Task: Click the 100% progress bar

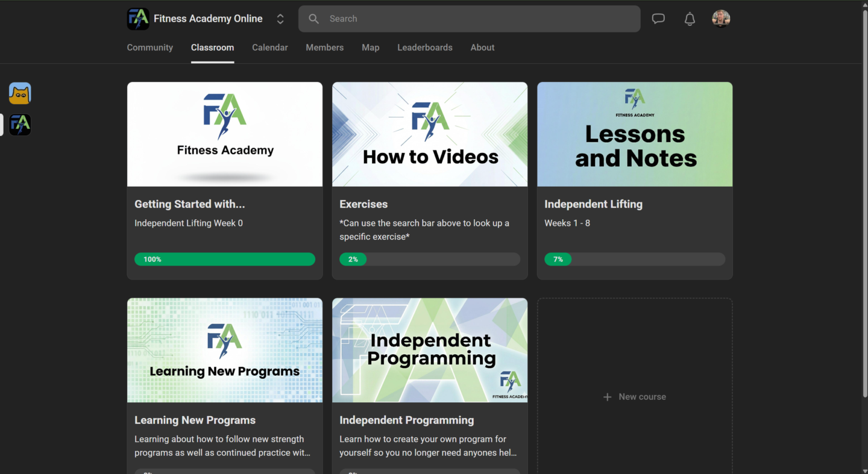Action: 225,259
